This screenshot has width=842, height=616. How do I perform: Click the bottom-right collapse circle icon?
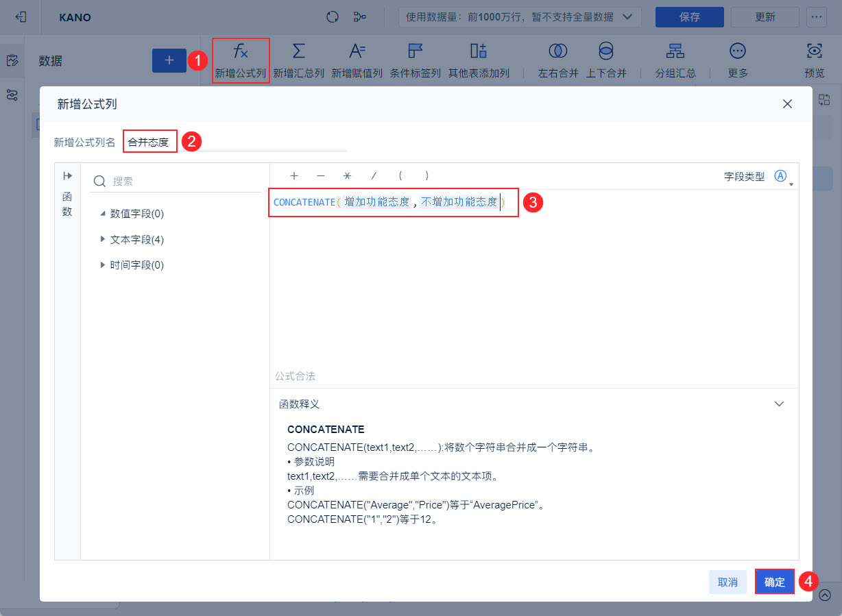click(x=825, y=595)
